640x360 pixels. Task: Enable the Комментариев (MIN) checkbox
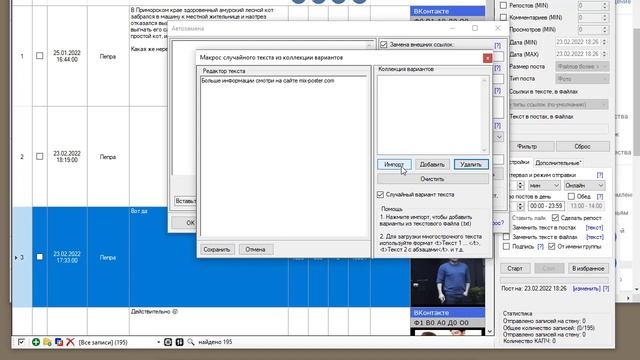[503, 18]
